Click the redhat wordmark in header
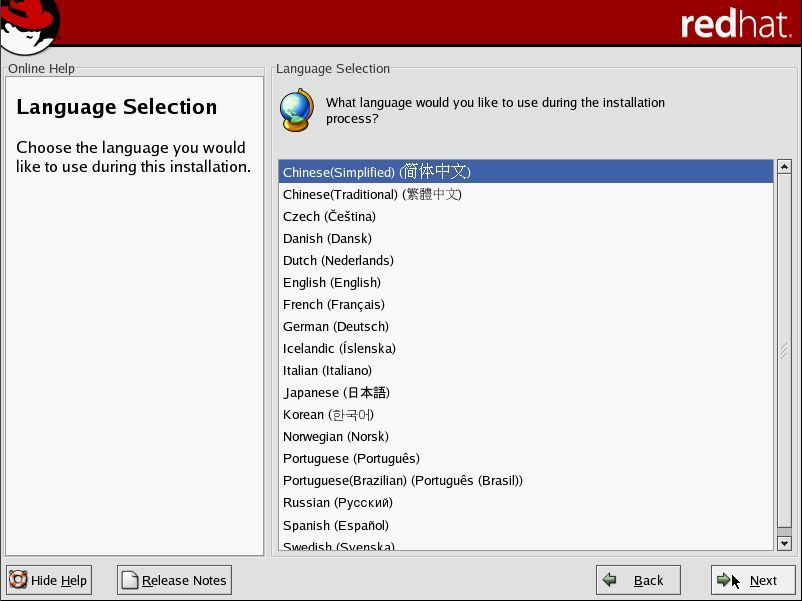This screenshot has height=601, width=802. [735, 25]
